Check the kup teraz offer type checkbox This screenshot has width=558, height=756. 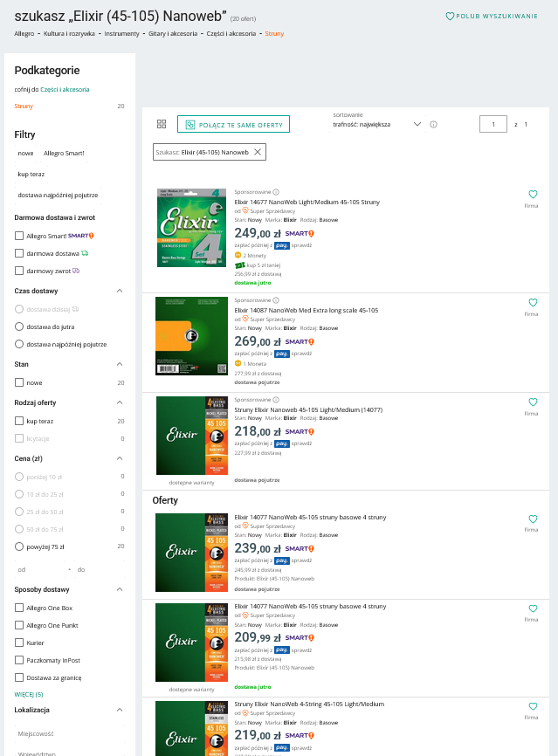pyautogui.click(x=19, y=421)
